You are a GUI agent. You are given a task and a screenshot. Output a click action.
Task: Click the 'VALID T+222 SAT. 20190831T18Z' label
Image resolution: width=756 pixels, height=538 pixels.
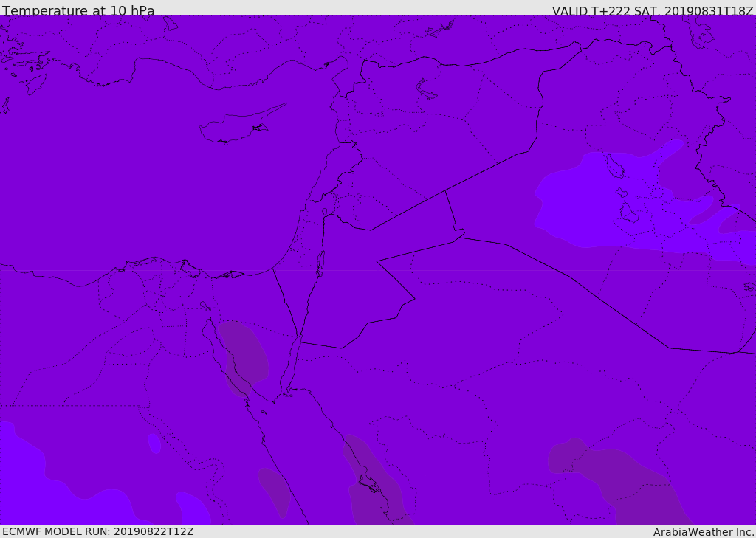[x=653, y=10]
